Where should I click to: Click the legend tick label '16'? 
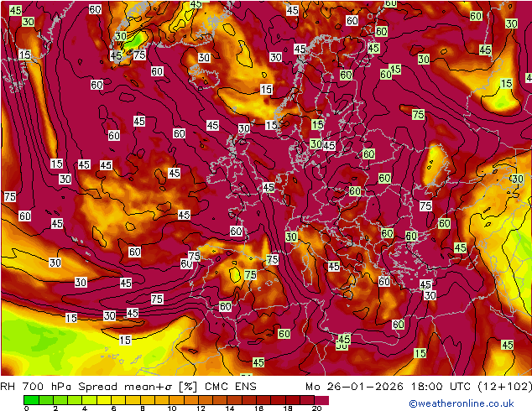pyautogui.click(x=259, y=408)
